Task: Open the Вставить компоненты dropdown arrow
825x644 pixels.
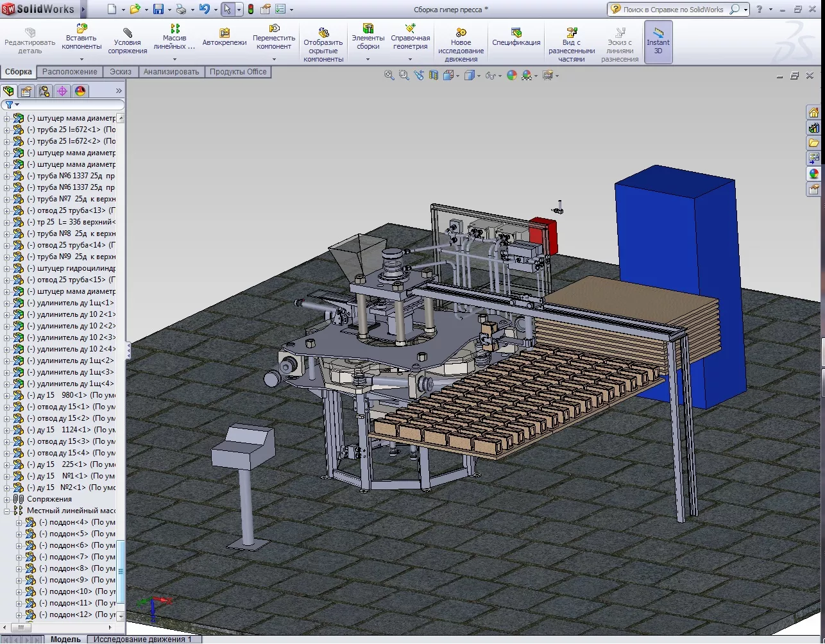Action: click(x=81, y=59)
